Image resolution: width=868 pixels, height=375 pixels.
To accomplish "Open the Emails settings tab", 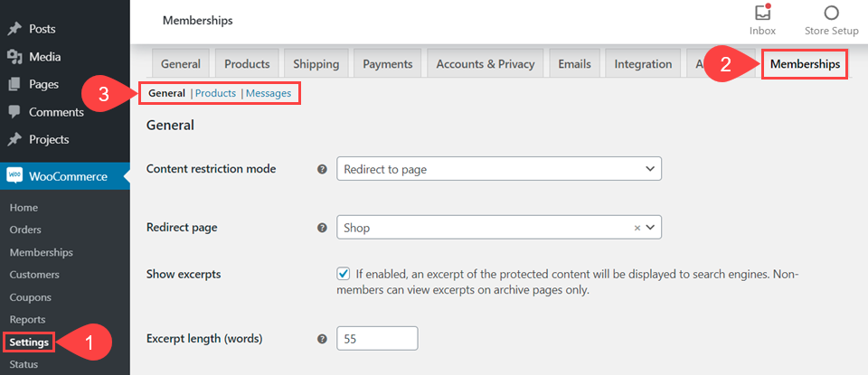I will click(574, 64).
